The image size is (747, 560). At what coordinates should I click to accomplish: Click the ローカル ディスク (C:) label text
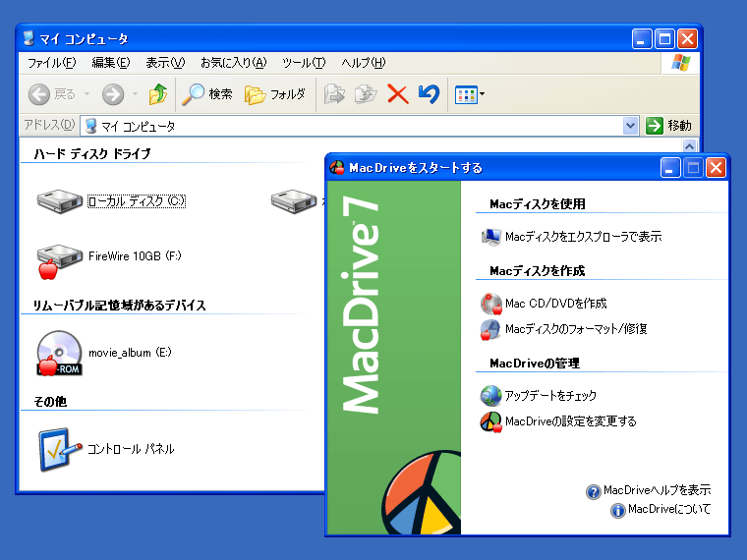click(x=137, y=201)
